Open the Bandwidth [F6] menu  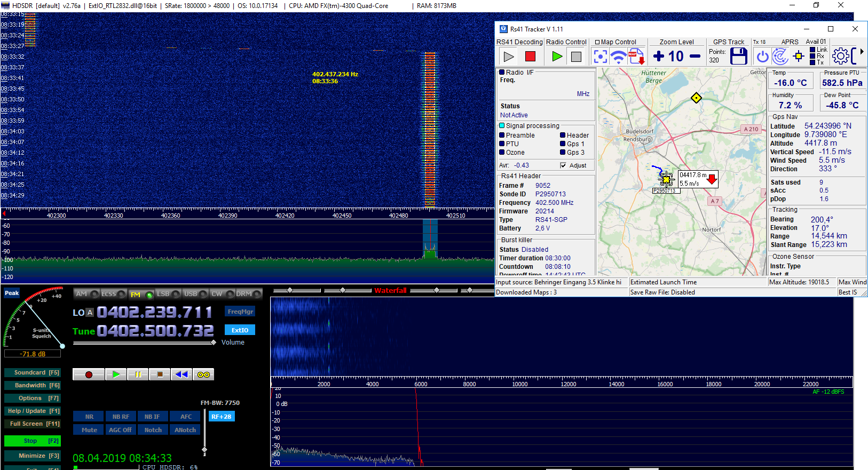(32, 385)
